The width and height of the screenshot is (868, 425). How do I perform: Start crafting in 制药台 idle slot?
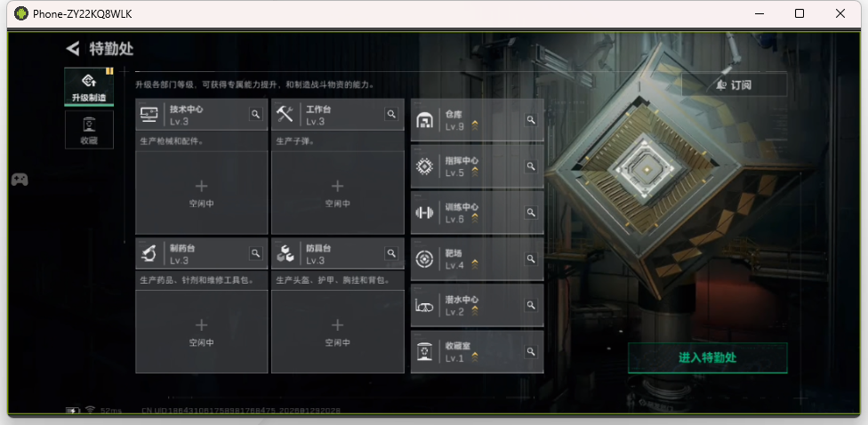point(201,331)
